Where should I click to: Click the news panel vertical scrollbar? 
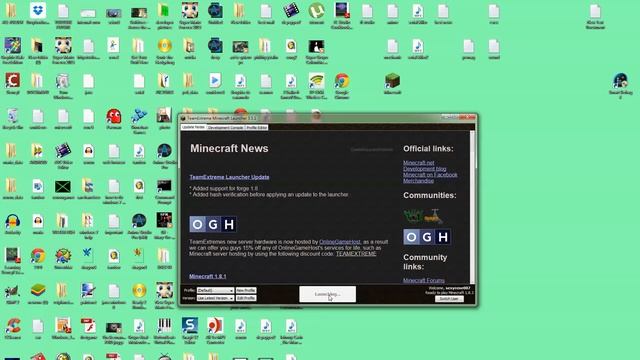(473, 207)
